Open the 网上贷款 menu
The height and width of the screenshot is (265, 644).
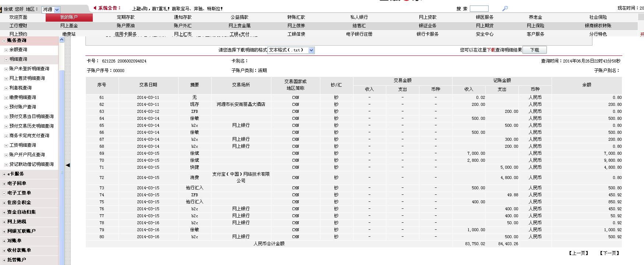427,17
